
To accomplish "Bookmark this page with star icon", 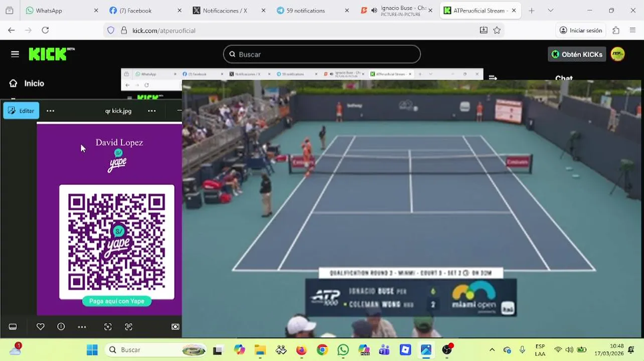I will coord(497,30).
